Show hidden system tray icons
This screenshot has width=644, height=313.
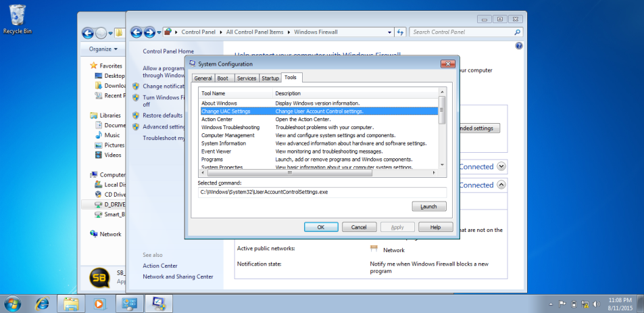551,305
